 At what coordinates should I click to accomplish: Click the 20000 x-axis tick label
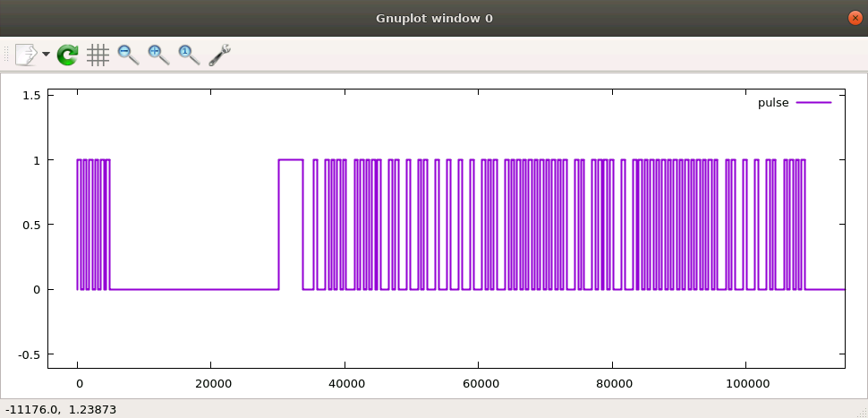211,383
